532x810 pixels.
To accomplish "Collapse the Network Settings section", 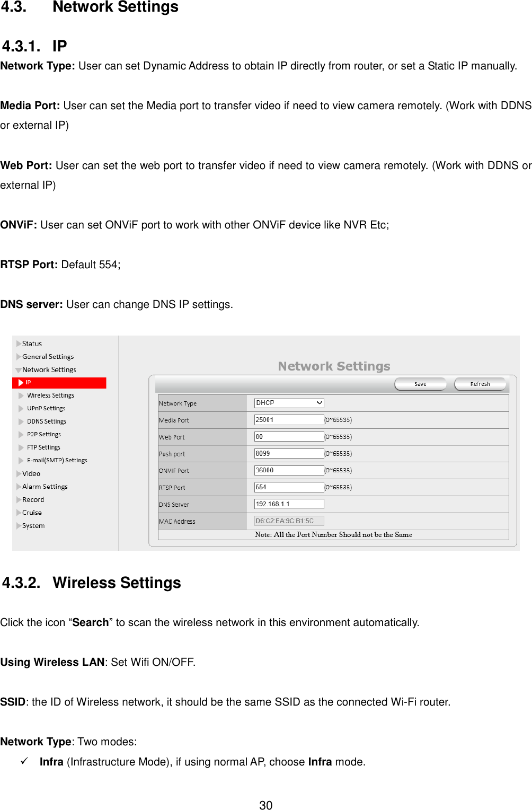I will point(49,369).
